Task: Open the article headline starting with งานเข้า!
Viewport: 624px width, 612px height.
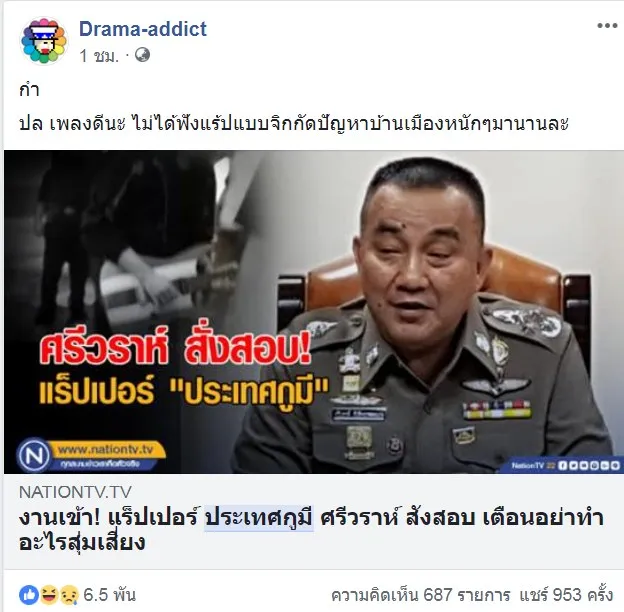Action: (310, 530)
